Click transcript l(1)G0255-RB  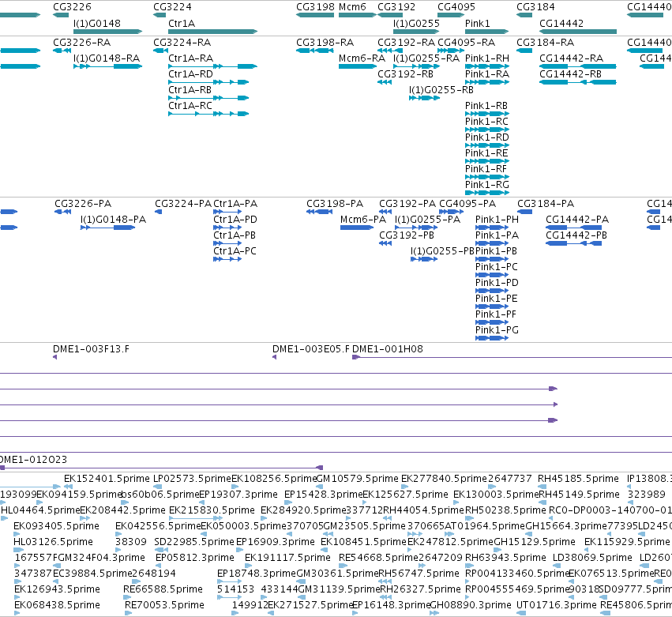(x=441, y=89)
